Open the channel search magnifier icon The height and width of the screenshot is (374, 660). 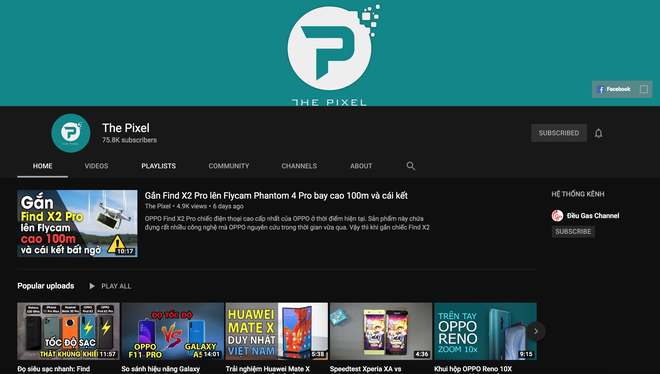click(411, 166)
